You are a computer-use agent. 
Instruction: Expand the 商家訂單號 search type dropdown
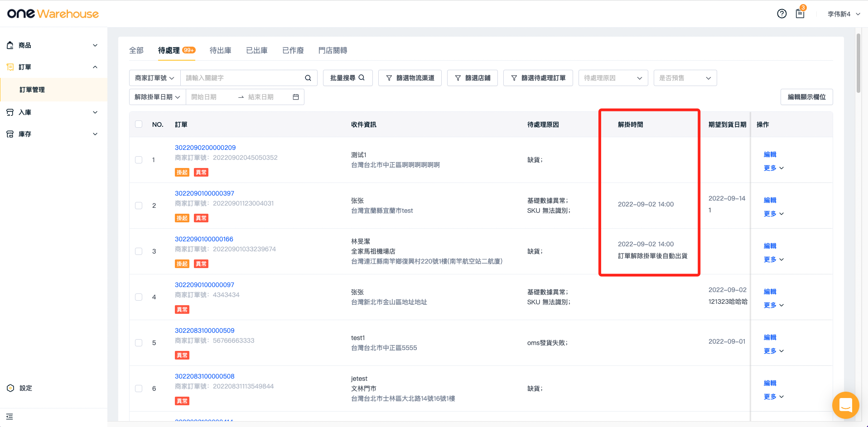coord(154,78)
